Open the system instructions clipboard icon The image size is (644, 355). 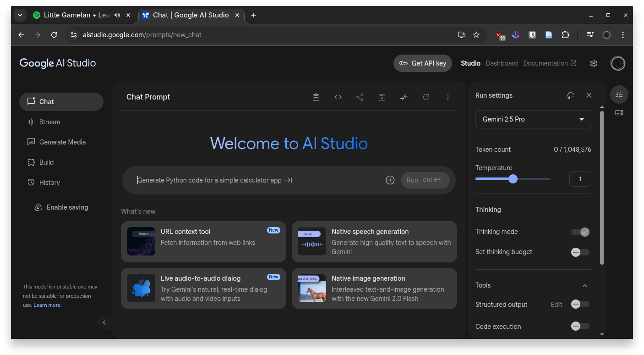point(316,97)
